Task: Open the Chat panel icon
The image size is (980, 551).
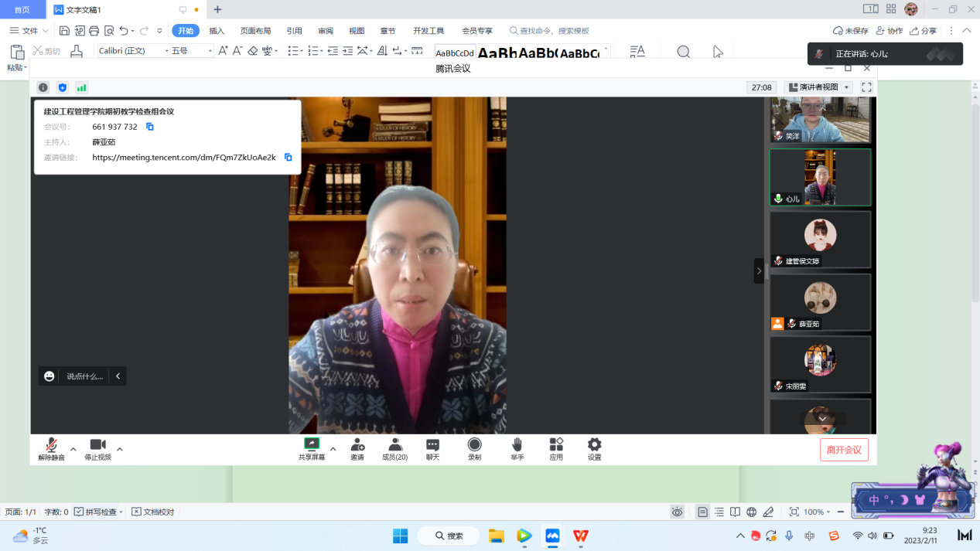Action: tap(432, 445)
